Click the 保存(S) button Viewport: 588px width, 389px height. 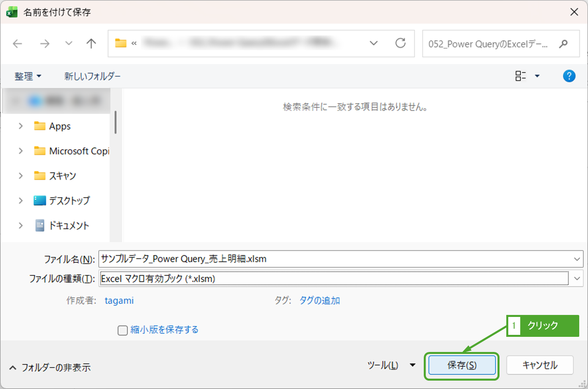pyautogui.click(x=462, y=365)
